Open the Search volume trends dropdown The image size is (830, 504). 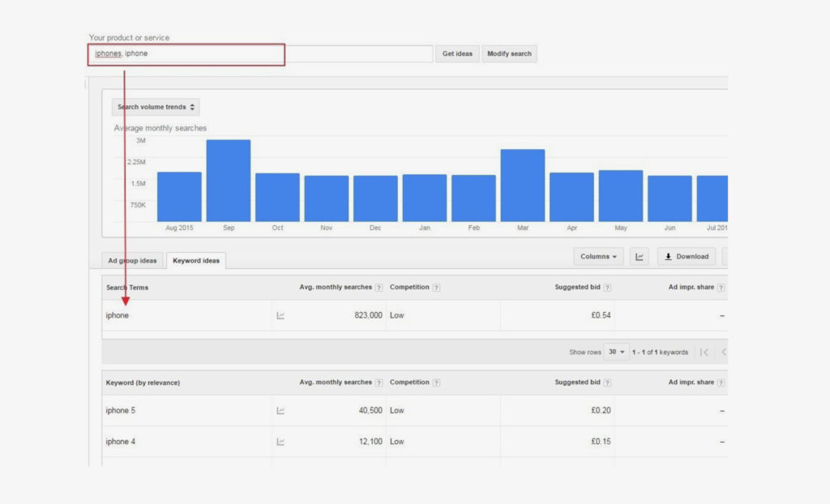pyautogui.click(x=156, y=107)
